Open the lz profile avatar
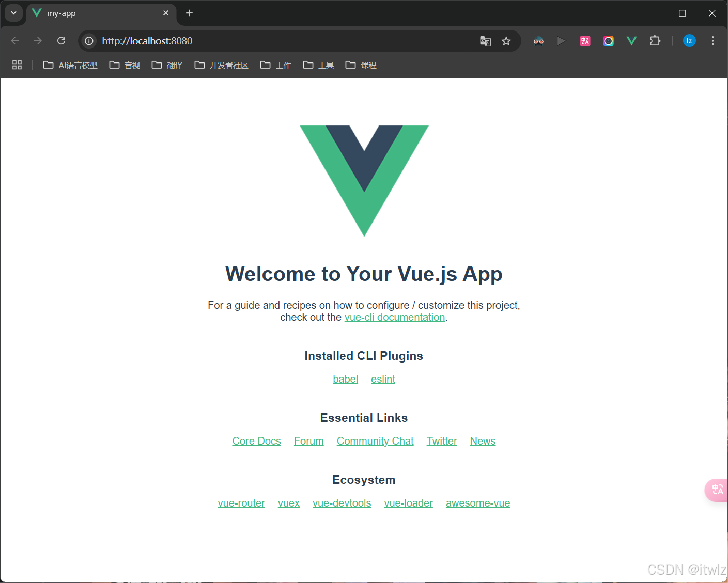The image size is (728, 583). [x=689, y=41]
